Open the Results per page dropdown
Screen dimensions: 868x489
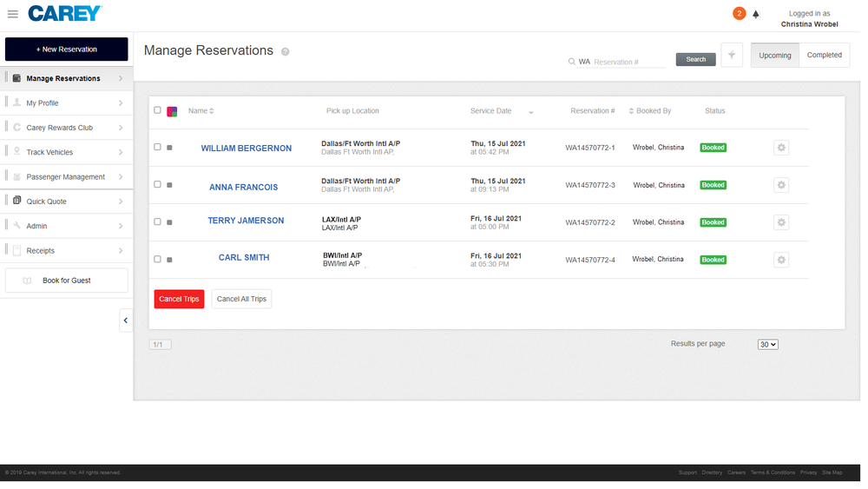767,345
